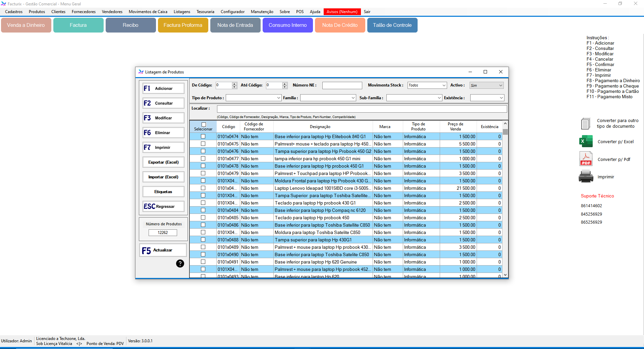Click the Localizar search field
This screenshot has width=644, height=349.
(362, 109)
